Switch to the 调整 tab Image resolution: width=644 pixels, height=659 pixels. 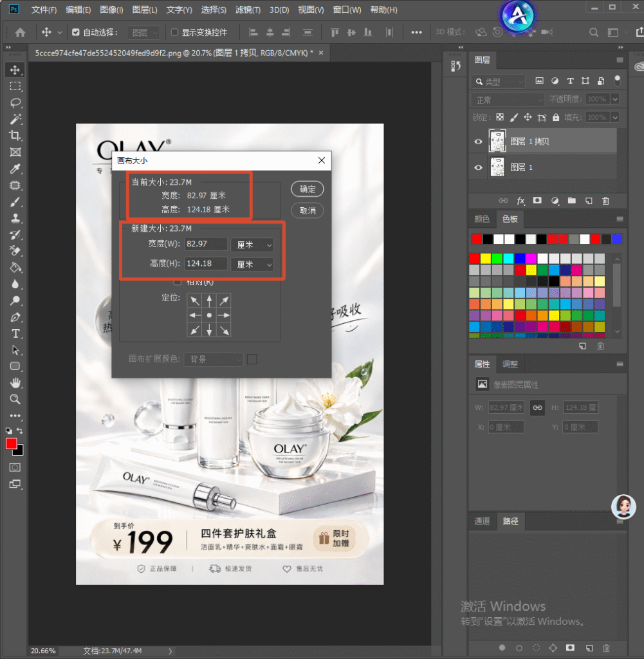click(510, 364)
